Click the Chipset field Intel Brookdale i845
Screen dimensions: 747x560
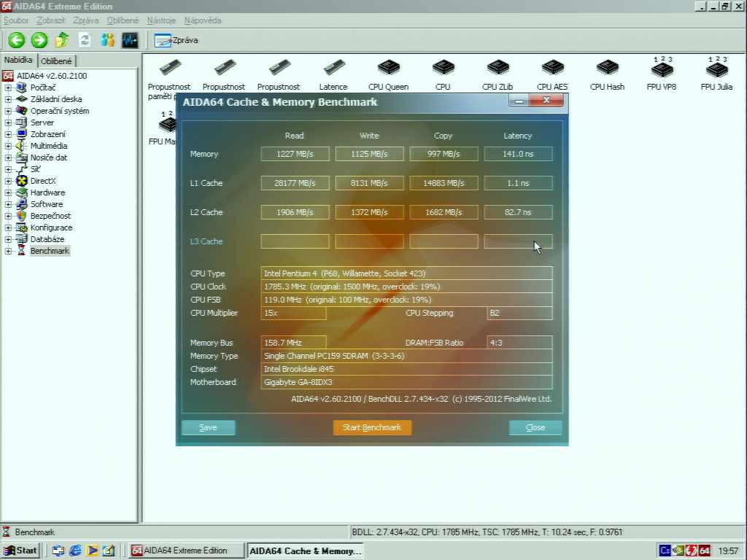[x=406, y=369]
